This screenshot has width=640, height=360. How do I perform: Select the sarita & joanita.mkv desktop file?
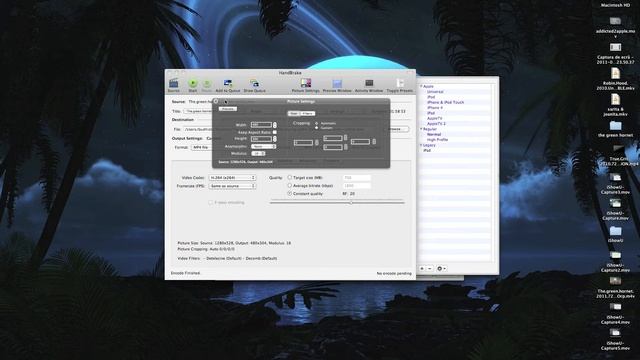point(615,100)
